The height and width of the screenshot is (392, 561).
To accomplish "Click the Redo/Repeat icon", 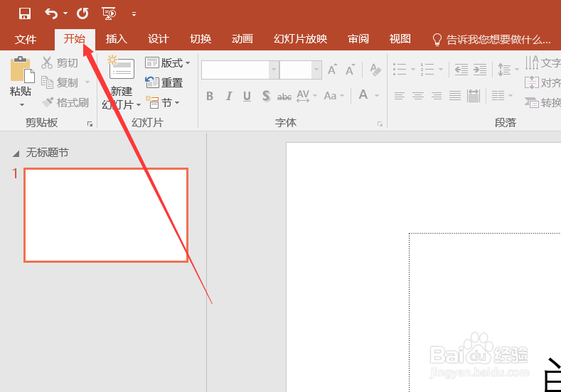I will (82, 13).
